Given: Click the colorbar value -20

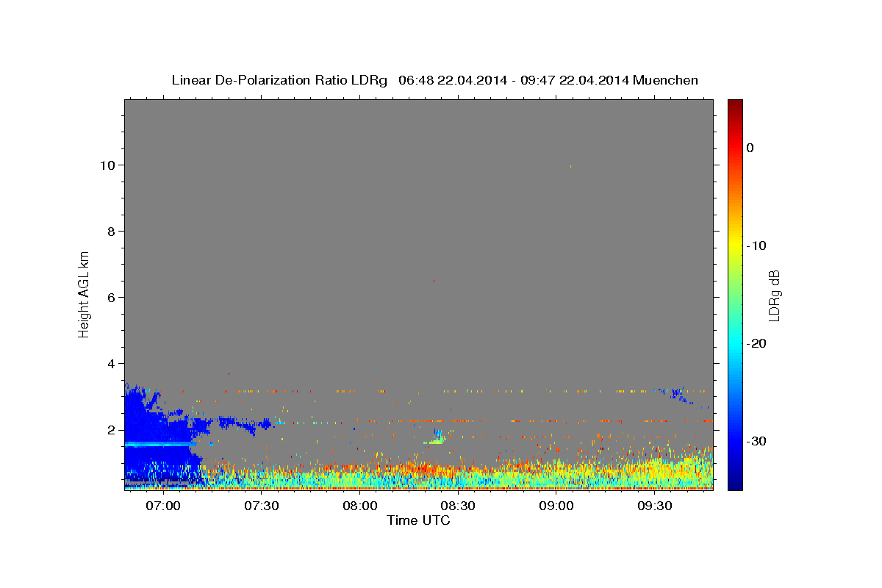Looking at the screenshot, I should (756, 343).
